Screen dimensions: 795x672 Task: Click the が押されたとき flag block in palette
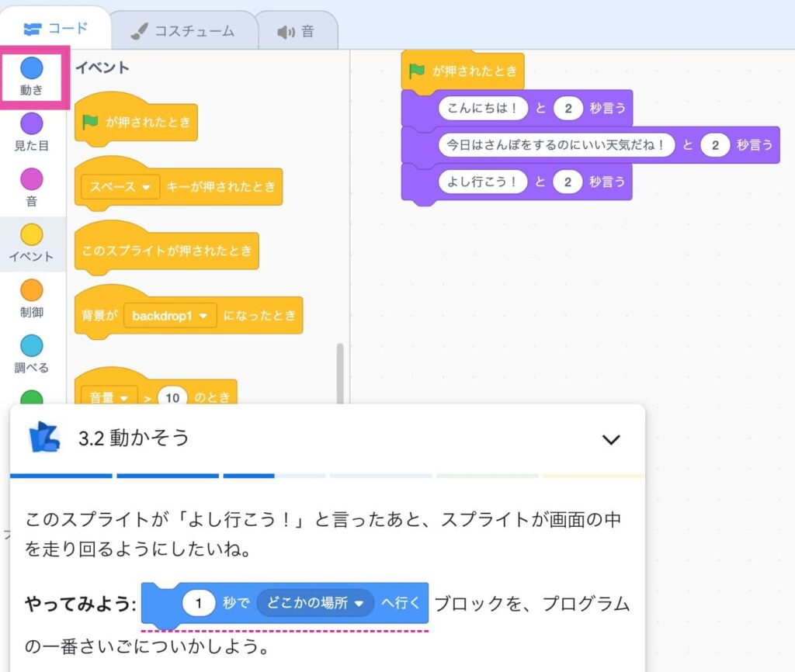136,123
